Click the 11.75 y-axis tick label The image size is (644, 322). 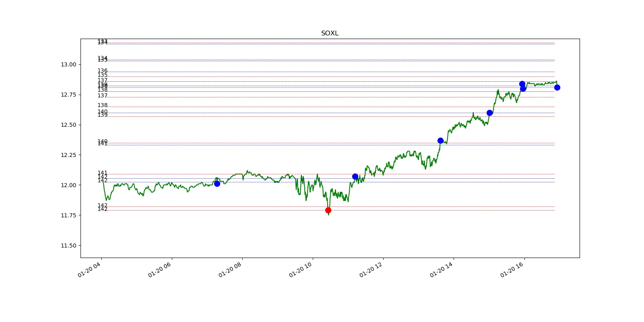click(x=68, y=215)
